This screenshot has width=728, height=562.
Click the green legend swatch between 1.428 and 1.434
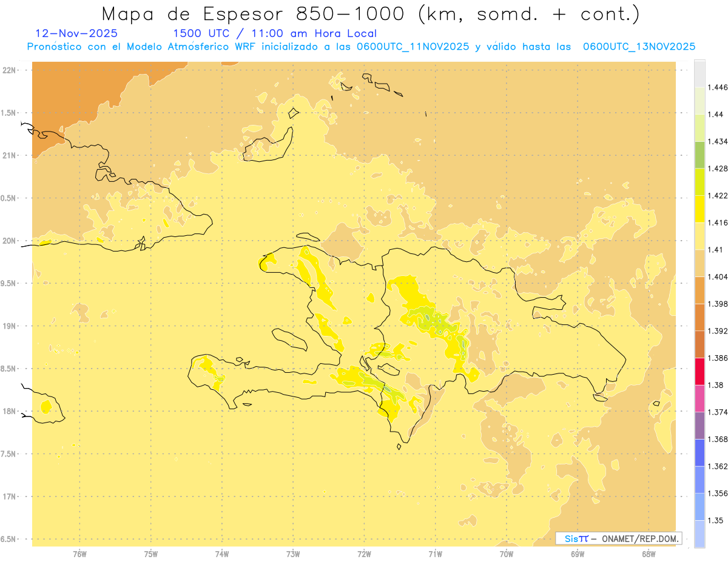pos(699,155)
